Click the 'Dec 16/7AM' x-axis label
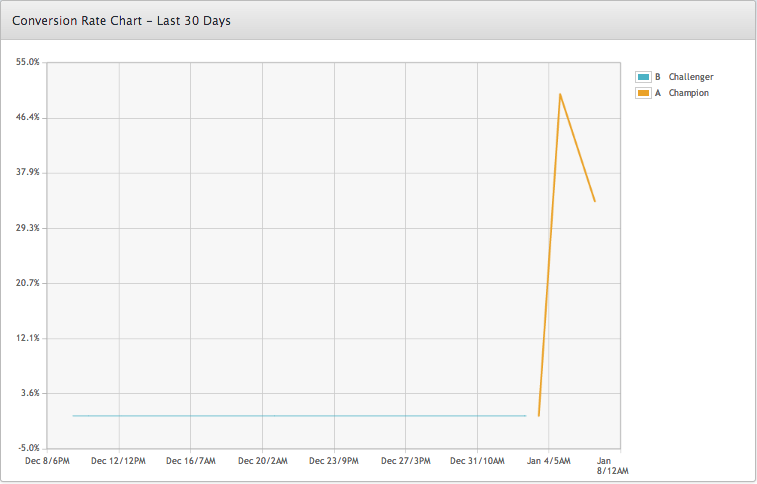Screen dimensions: 757x484 coord(190,461)
